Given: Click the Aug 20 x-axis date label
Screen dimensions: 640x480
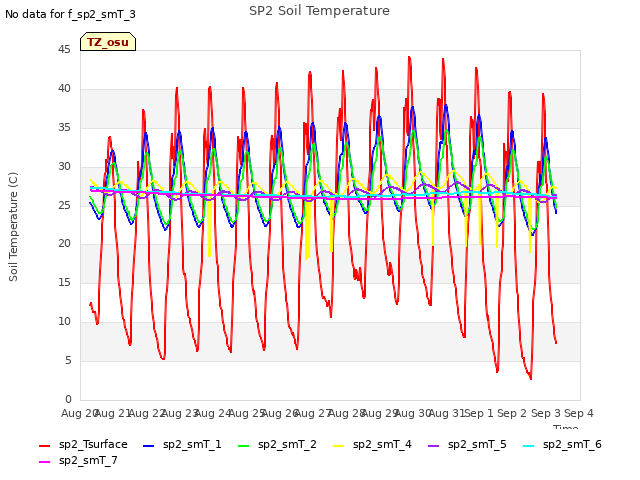Looking at the screenshot, I should click(79, 413).
